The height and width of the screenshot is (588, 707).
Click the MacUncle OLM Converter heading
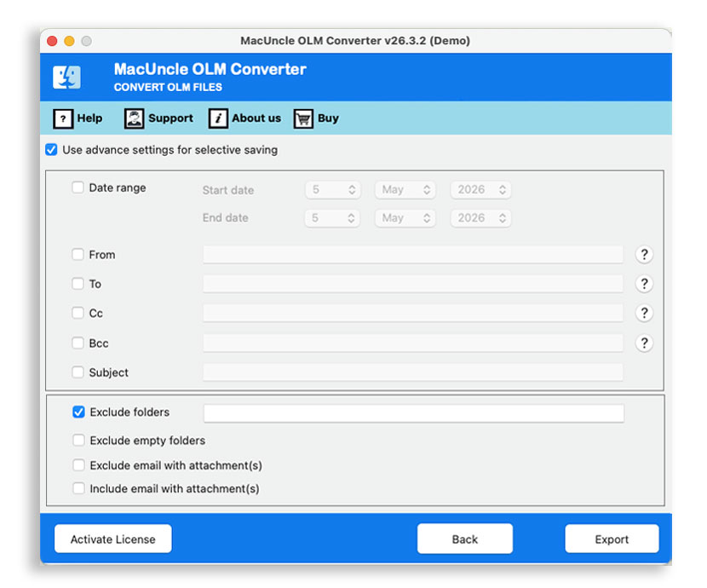coord(210,69)
